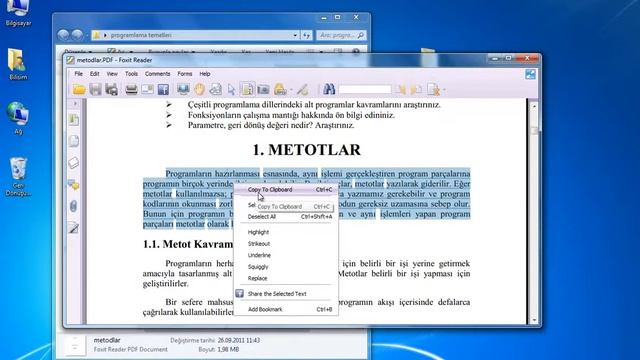
Task: Choose Highlight in the context menu
Action: pos(286,232)
